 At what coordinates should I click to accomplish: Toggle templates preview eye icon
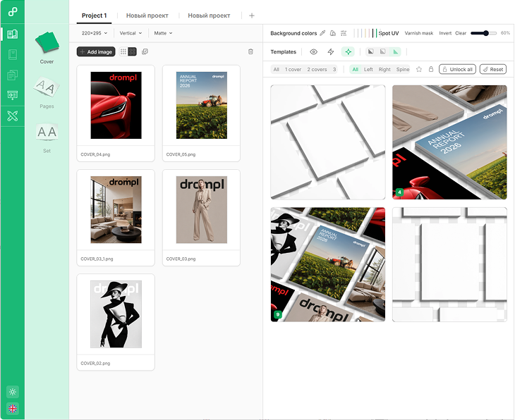[x=314, y=52]
